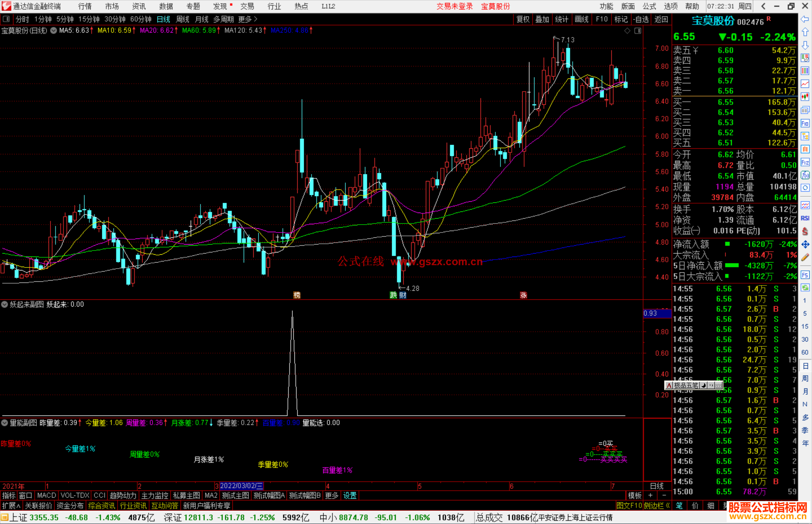Open the 交易 menu

[x=247, y=6]
